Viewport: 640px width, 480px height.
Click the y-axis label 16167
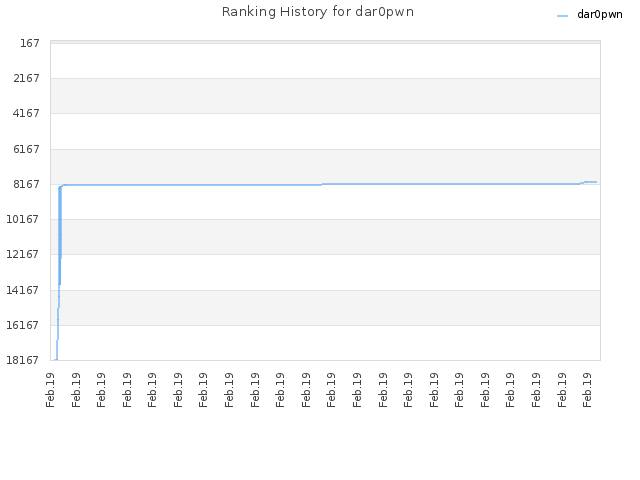[23, 325]
